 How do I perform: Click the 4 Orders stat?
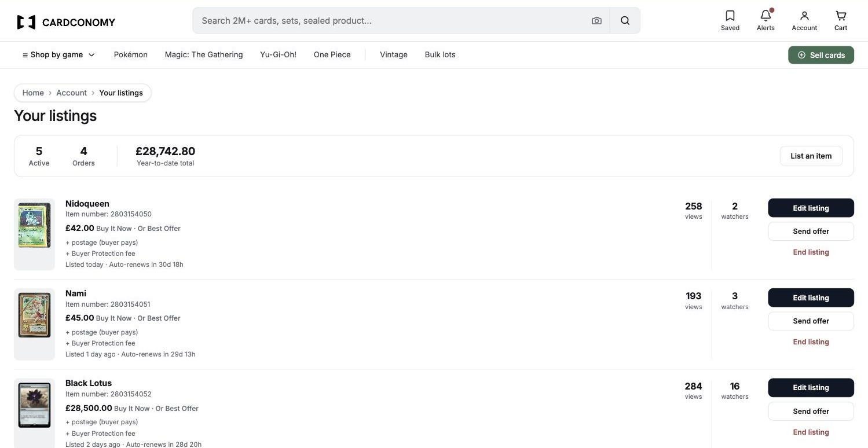tap(83, 156)
